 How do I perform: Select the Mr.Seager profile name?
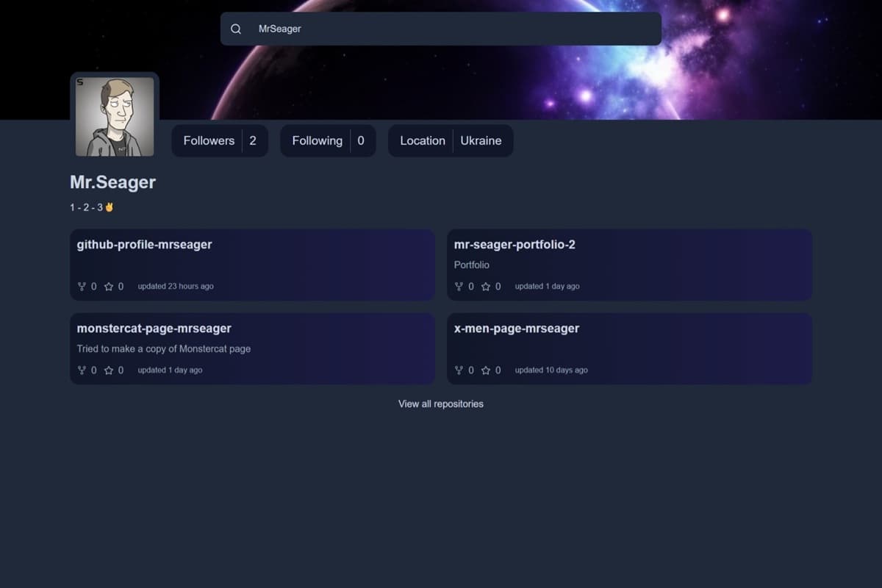pyautogui.click(x=112, y=182)
